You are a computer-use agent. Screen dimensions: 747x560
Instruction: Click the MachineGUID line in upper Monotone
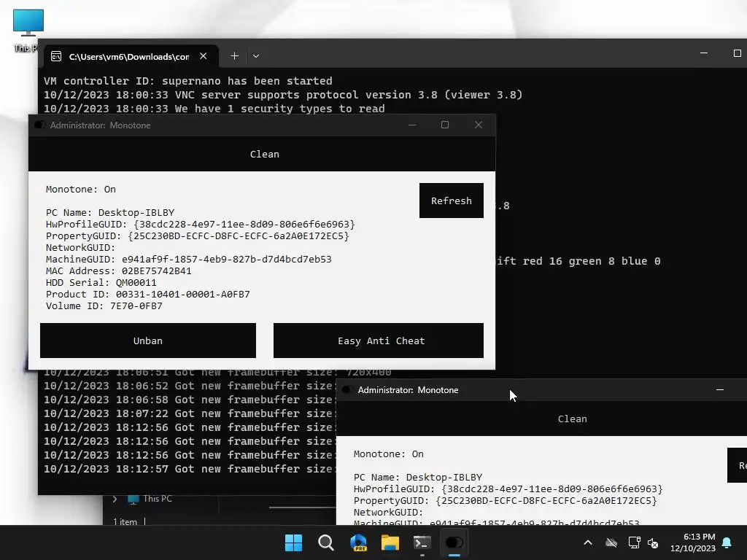189,259
